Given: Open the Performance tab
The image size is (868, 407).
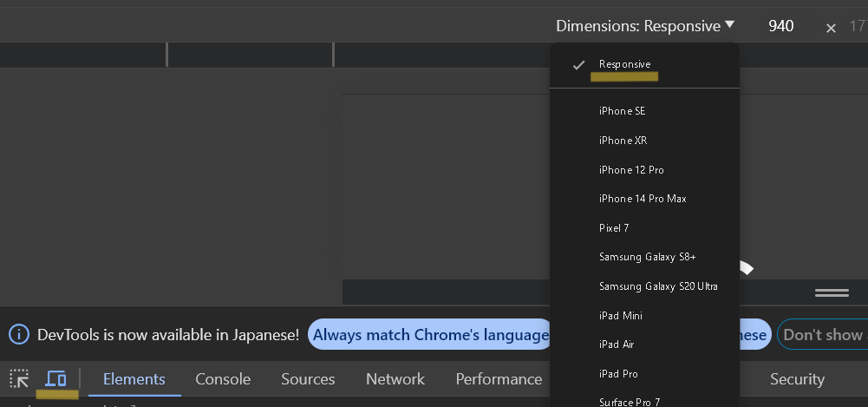Looking at the screenshot, I should (499, 378).
